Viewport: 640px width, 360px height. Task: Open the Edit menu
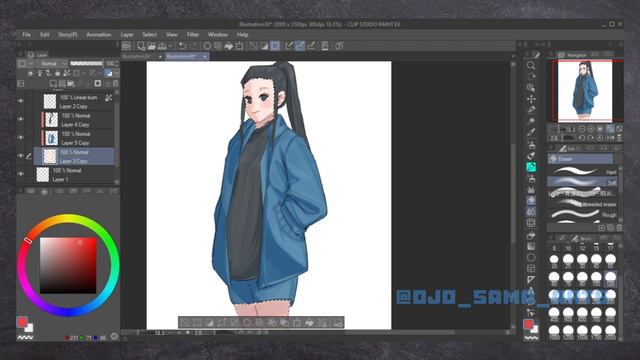pyautogui.click(x=44, y=35)
